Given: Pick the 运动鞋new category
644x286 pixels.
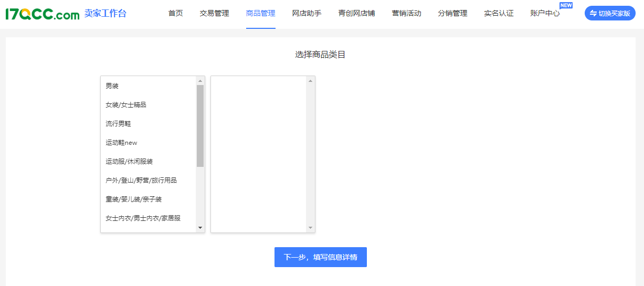Looking at the screenshot, I should pyautogui.click(x=121, y=143).
